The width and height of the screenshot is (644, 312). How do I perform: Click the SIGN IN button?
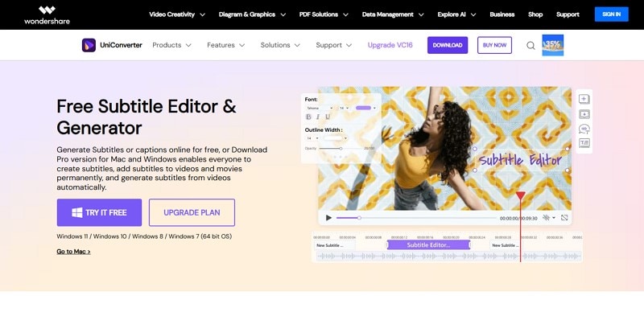pos(612,14)
